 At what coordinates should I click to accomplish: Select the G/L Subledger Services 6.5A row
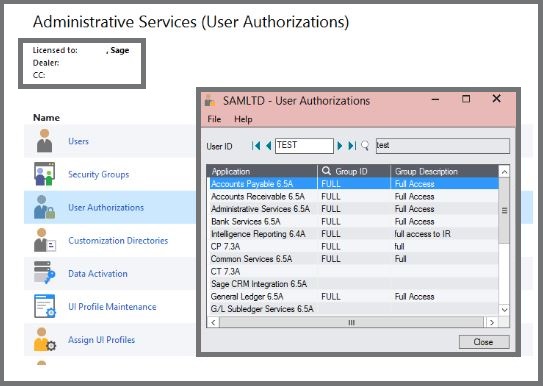click(353, 309)
